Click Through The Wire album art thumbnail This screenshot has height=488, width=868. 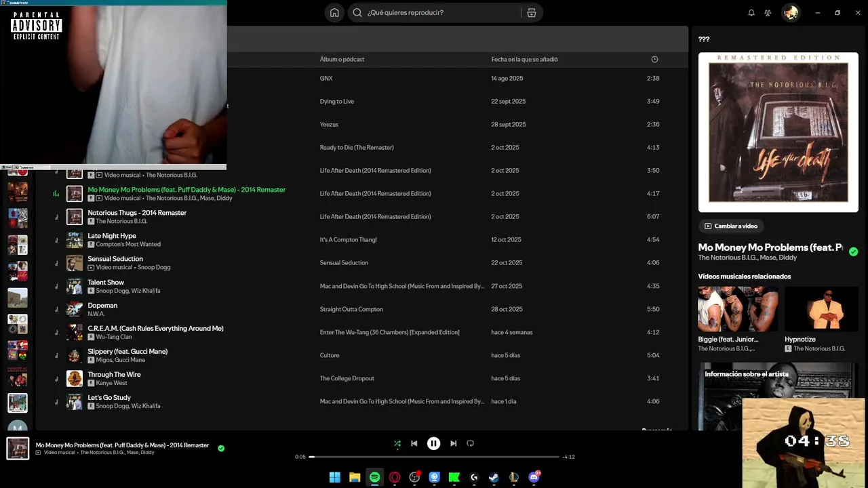tap(75, 378)
